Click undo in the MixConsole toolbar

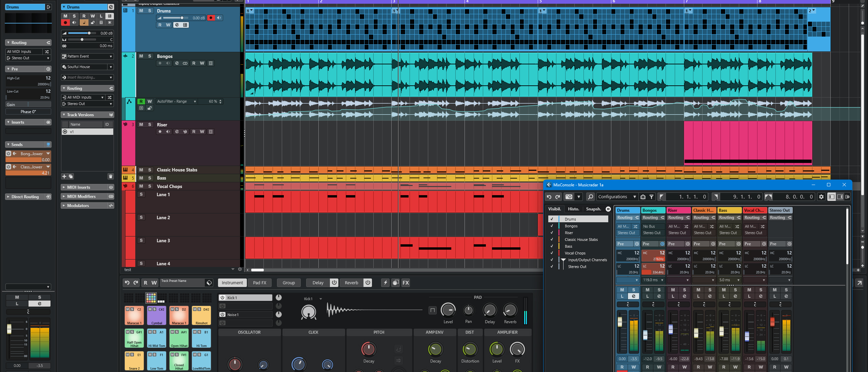coord(549,197)
